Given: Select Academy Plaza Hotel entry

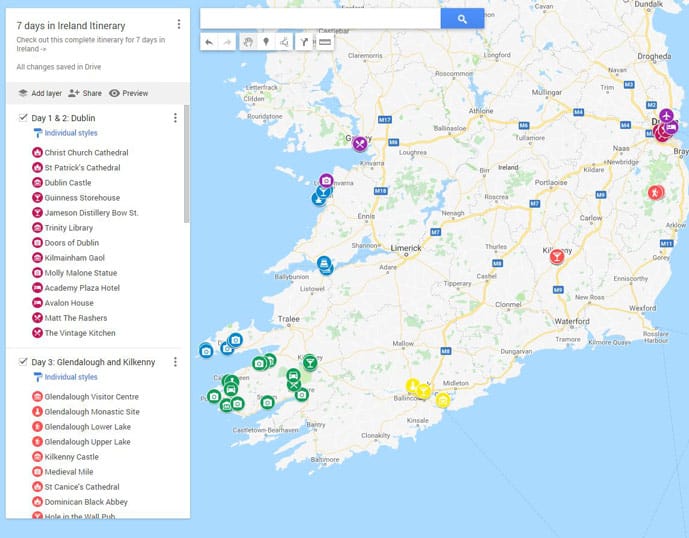Looking at the screenshot, I should coord(76,288).
